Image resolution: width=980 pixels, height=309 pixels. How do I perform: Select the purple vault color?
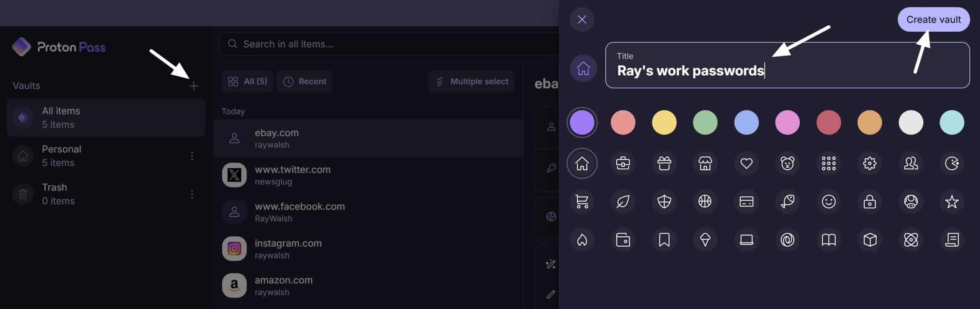(x=582, y=122)
